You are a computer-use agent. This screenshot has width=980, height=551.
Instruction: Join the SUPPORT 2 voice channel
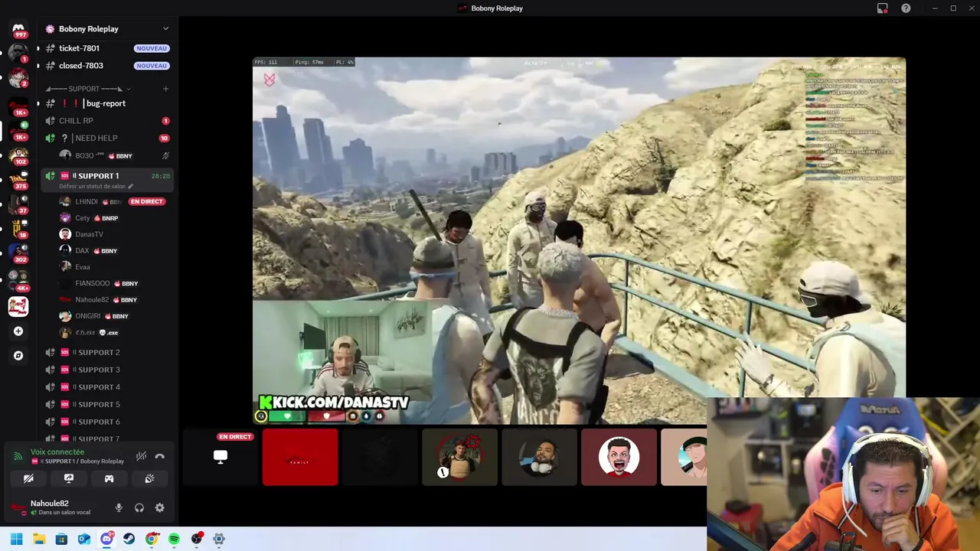pyautogui.click(x=107, y=352)
